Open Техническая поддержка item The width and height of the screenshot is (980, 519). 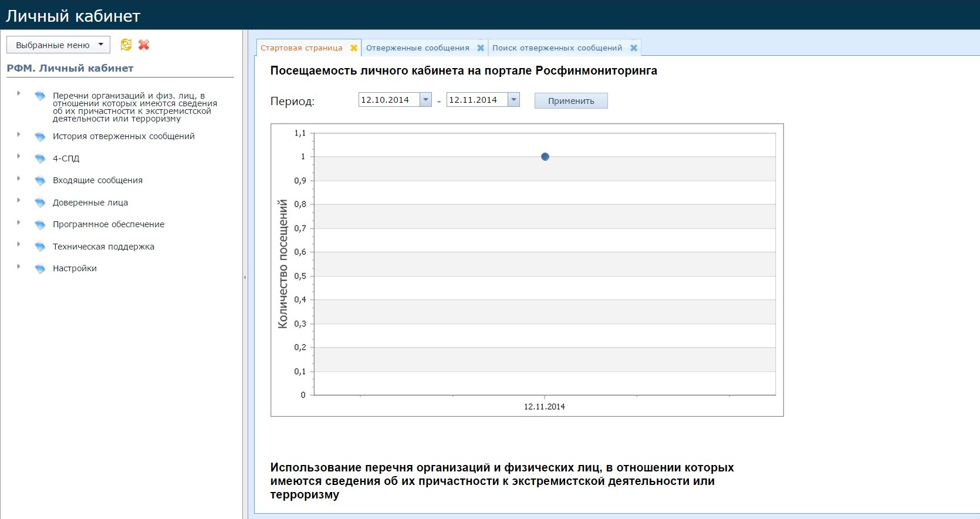pyautogui.click(x=103, y=247)
